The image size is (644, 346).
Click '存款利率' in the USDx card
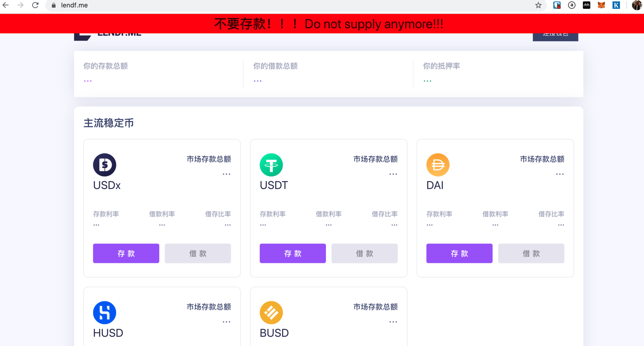106,214
